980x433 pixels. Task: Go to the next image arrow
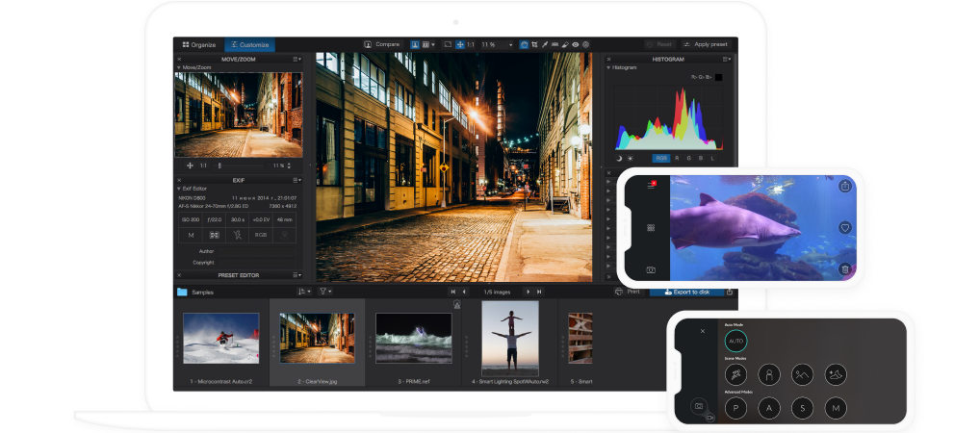coord(529,292)
